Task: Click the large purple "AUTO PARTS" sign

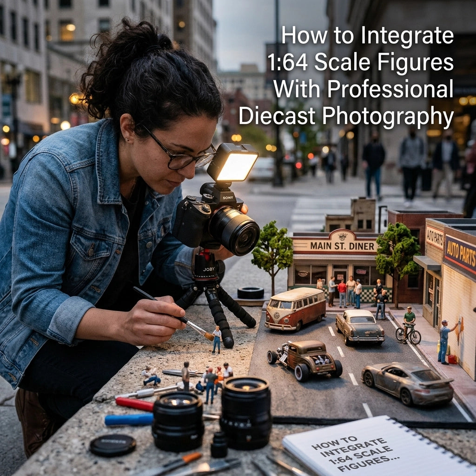Action: pos(460,254)
